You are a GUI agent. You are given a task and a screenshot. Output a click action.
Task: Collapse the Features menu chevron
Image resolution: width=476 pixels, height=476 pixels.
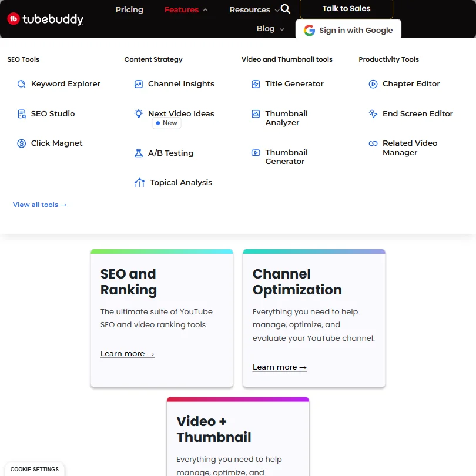click(205, 10)
